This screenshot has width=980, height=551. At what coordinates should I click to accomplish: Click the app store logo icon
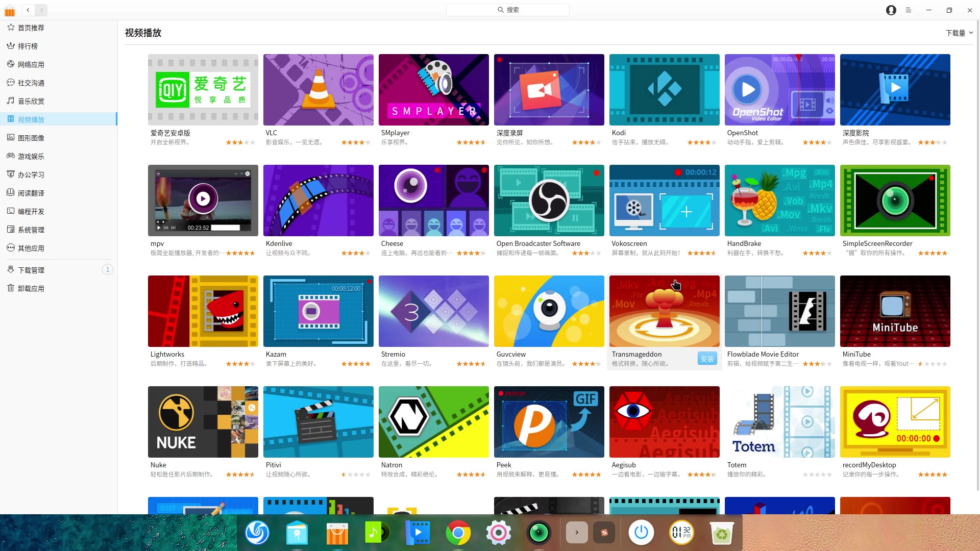(10, 10)
